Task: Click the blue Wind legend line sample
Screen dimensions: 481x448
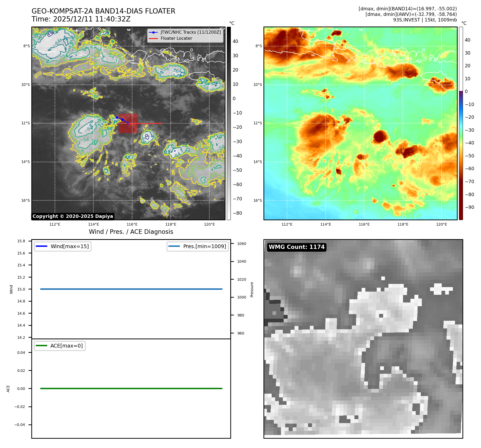Action: point(41,246)
